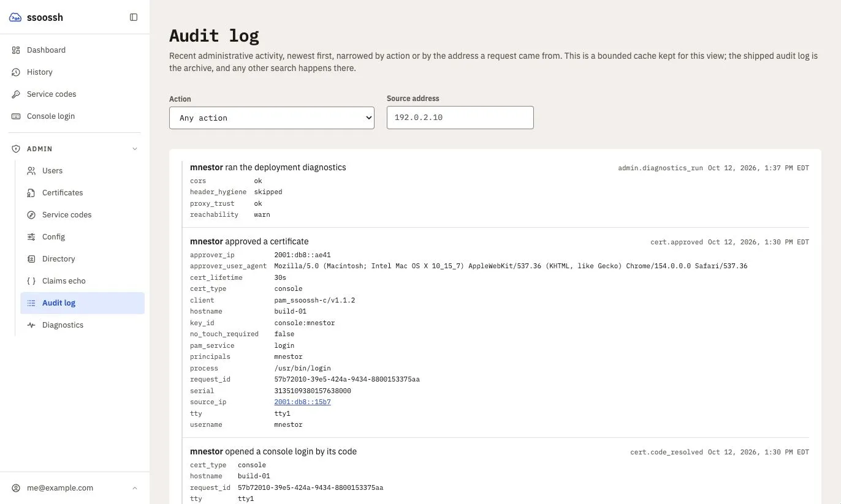The width and height of the screenshot is (841, 504).
Task: Click the admin Service codes compass icon
Action: pyautogui.click(x=31, y=215)
